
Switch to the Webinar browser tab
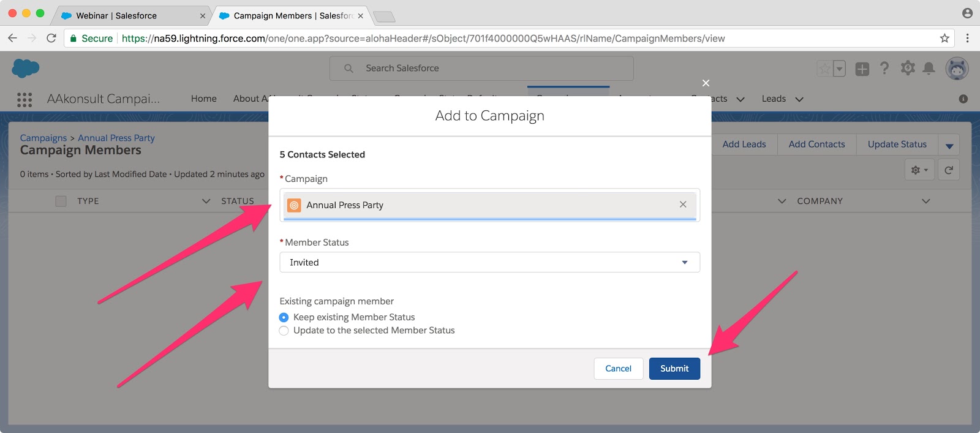132,16
